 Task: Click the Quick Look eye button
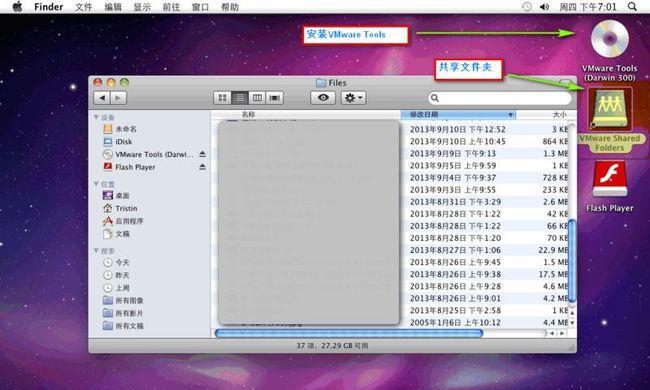coord(323,98)
